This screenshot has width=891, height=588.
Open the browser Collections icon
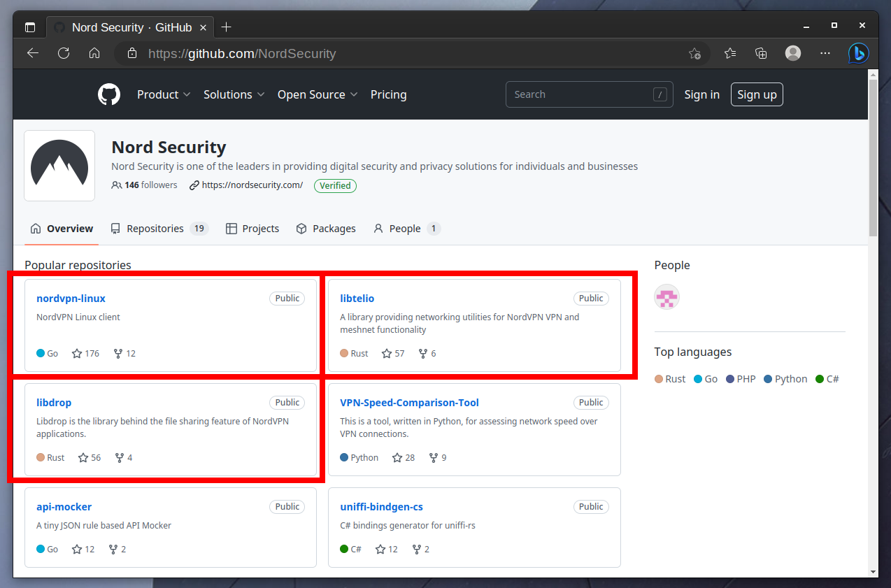pyautogui.click(x=762, y=53)
